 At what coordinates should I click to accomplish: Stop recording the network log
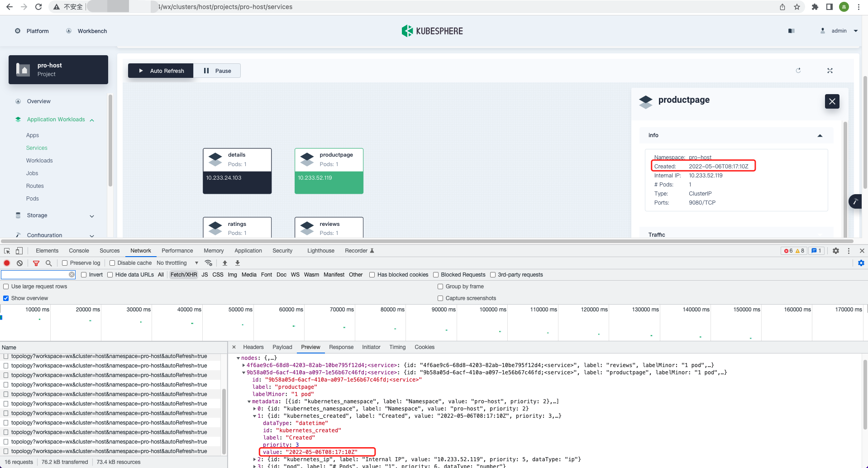(7, 263)
